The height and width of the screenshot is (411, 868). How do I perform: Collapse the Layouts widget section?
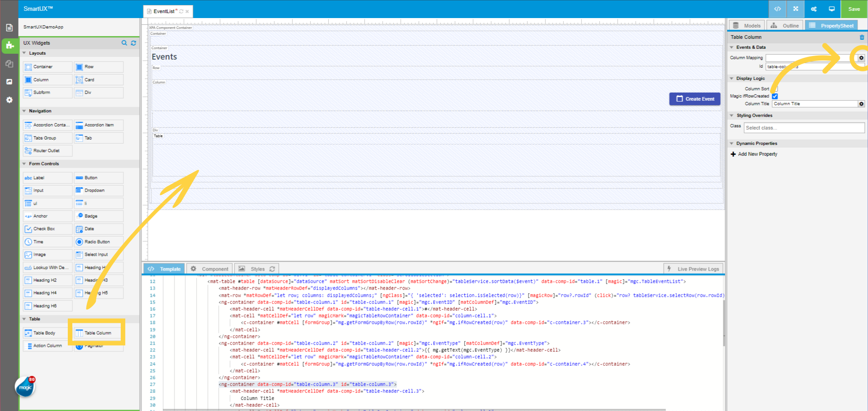coord(25,53)
